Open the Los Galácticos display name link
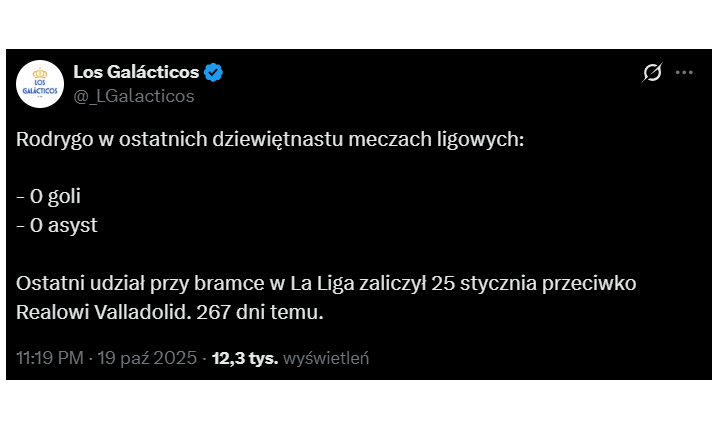This screenshot has height=429, width=718. 136,71
